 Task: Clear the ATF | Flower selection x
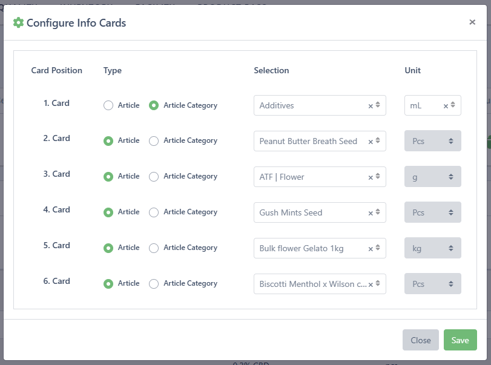pyautogui.click(x=370, y=177)
